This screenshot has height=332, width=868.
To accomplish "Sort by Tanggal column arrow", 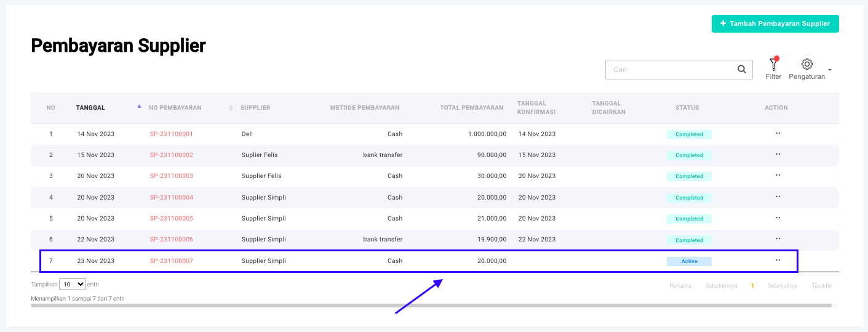I will [x=139, y=107].
